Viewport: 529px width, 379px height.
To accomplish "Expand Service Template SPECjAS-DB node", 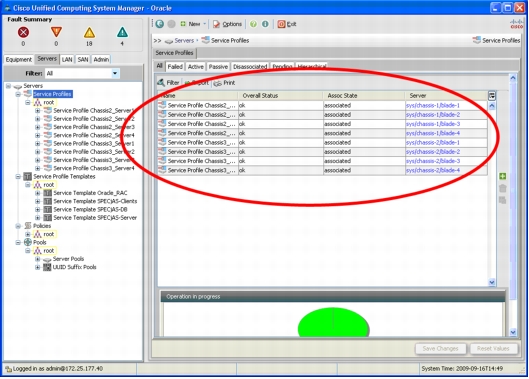I will pos(38,210).
